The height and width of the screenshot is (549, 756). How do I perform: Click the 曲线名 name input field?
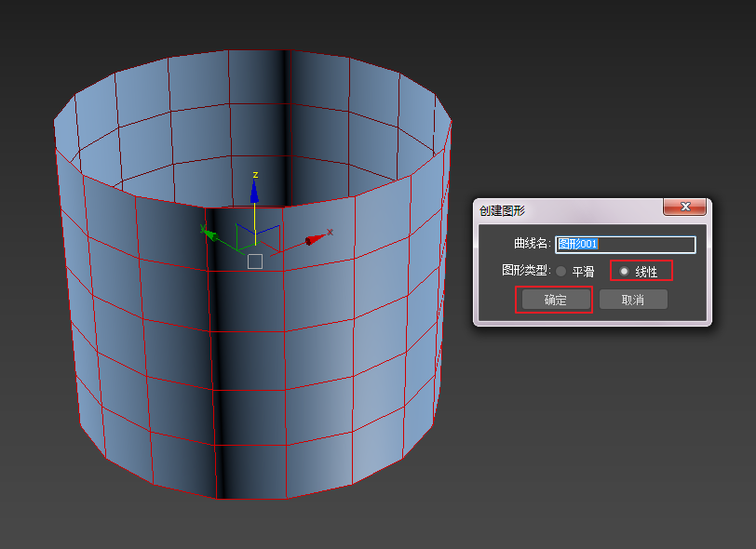click(625, 245)
